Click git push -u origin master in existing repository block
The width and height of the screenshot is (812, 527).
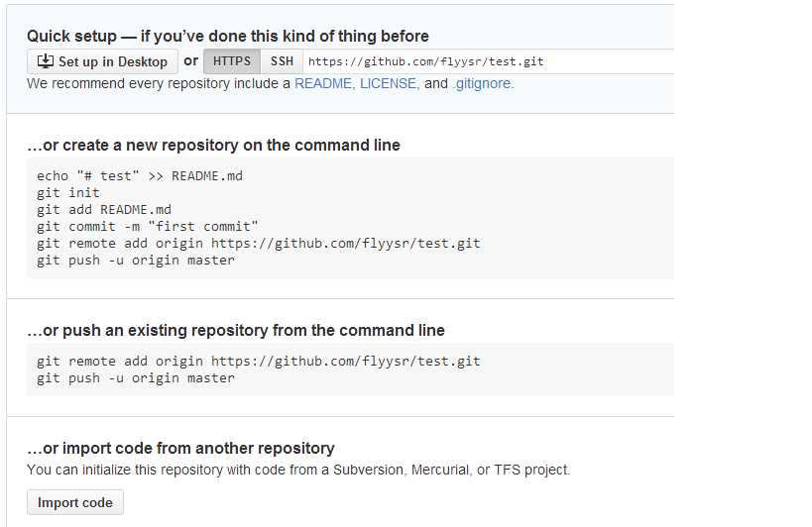coord(135,378)
